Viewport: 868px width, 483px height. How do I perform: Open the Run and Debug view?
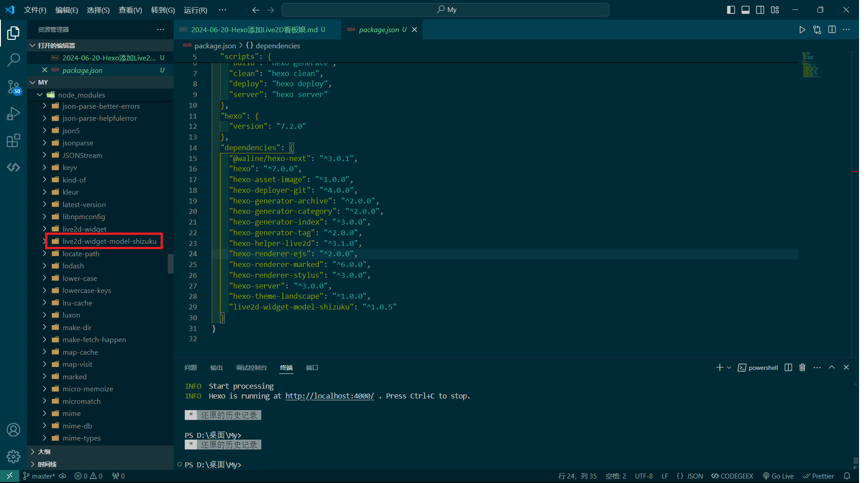(13, 114)
